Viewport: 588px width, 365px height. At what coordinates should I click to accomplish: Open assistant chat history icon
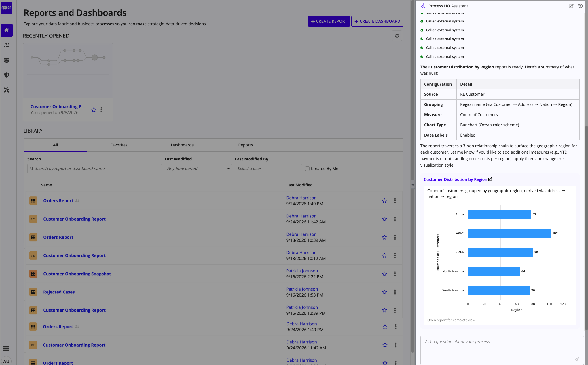point(581,6)
